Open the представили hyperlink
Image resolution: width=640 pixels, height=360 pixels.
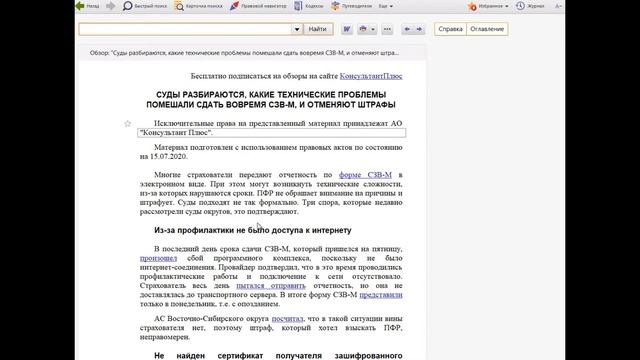tap(381, 295)
